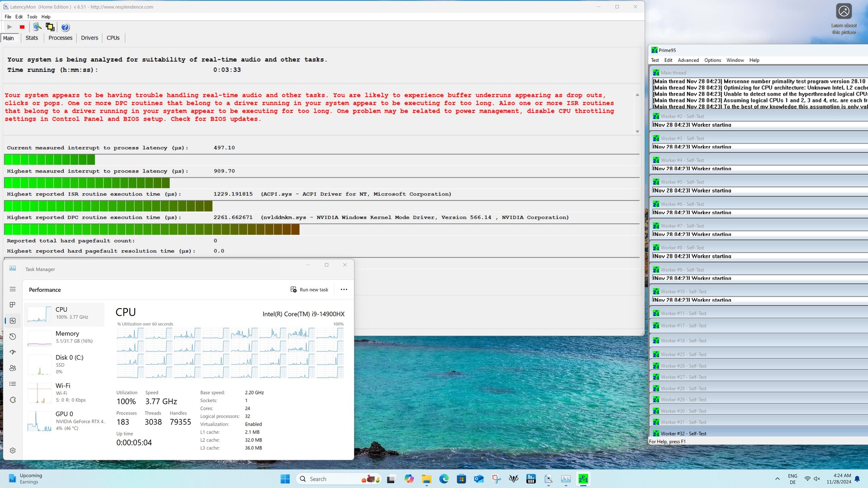Stop the LatencyMon monitor with red square
The height and width of the screenshot is (488, 868).
click(x=22, y=27)
